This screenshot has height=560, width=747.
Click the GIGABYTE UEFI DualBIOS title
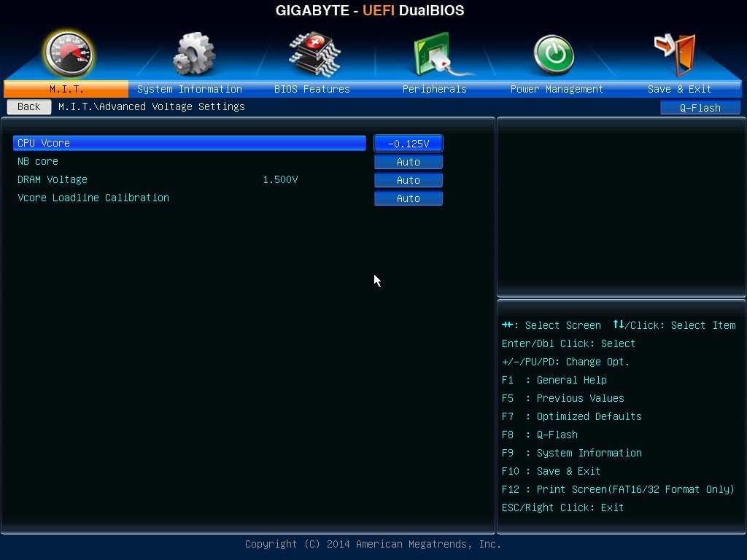pos(370,10)
